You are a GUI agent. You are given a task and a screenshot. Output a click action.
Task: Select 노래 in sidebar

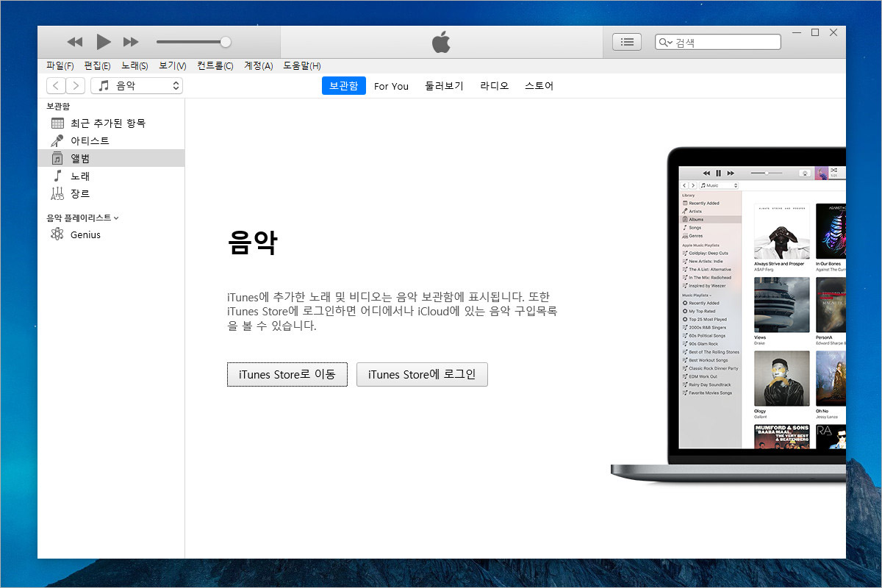coord(111,176)
